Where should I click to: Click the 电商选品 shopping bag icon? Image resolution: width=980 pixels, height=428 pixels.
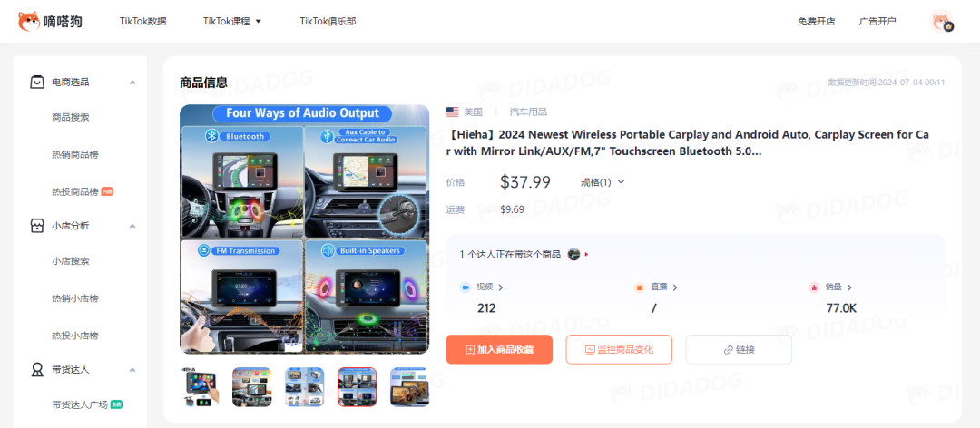[37, 82]
